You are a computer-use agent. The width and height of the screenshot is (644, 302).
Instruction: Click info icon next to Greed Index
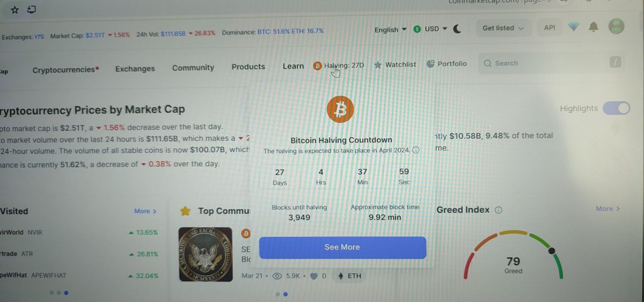click(498, 210)
